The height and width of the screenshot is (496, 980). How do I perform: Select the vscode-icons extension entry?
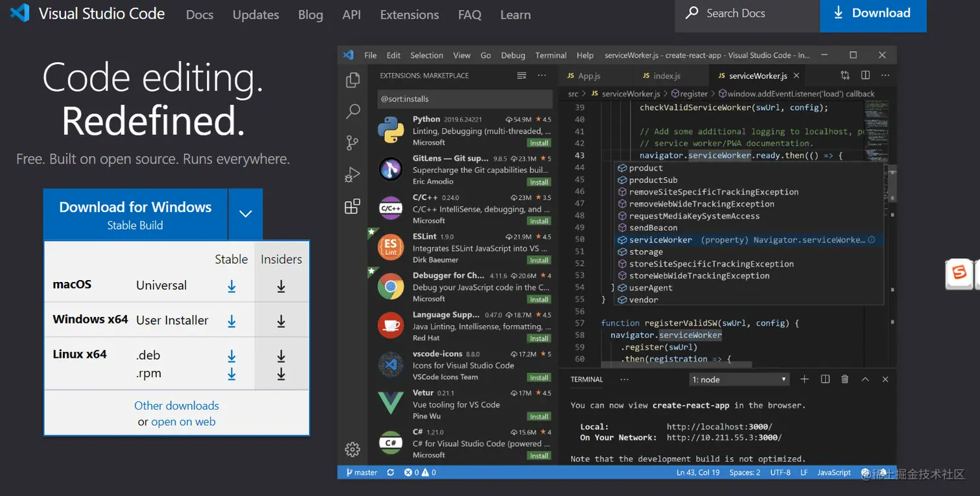pyautogui.click(x=463, y=366)
